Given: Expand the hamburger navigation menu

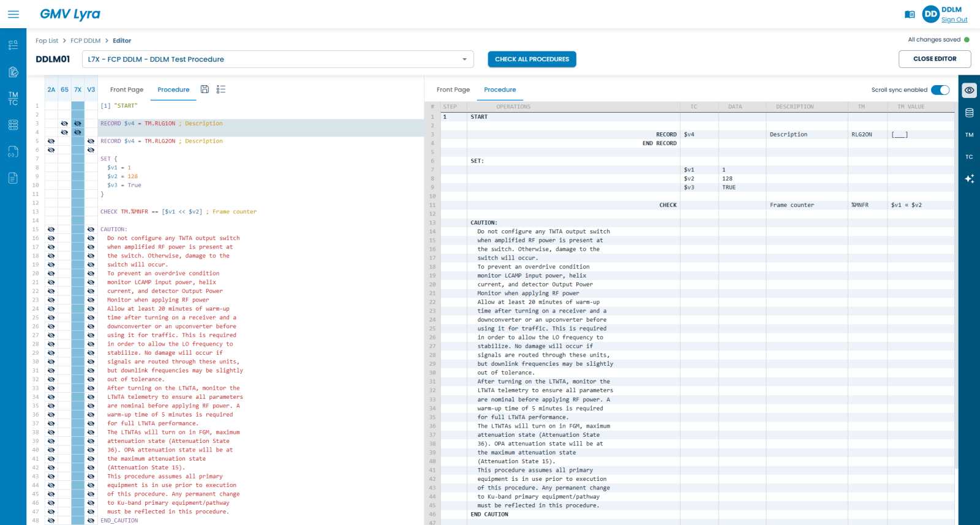Looking at the screenshot, I should [13, 14].
